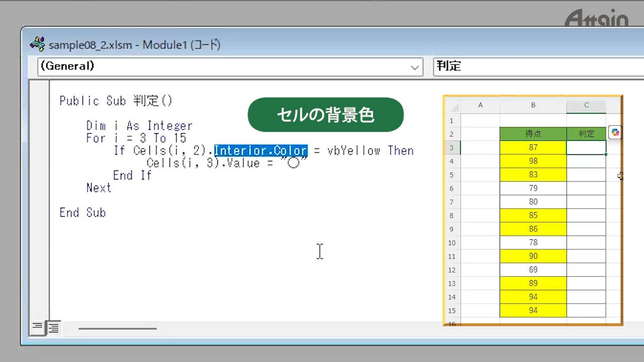The width and height of the screenshot is (644, 362).
Task: Toggle Full Module View button
Action: click(53, 328)
